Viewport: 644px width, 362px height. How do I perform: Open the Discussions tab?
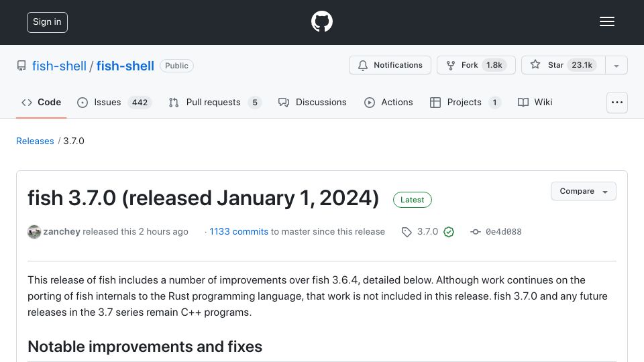[x=312, y=102]
